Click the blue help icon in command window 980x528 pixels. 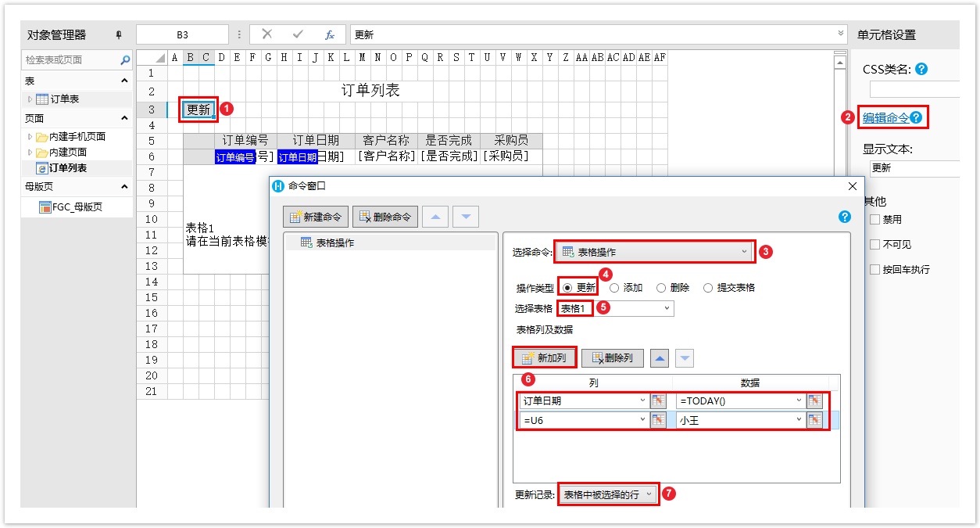coord(844,217)
